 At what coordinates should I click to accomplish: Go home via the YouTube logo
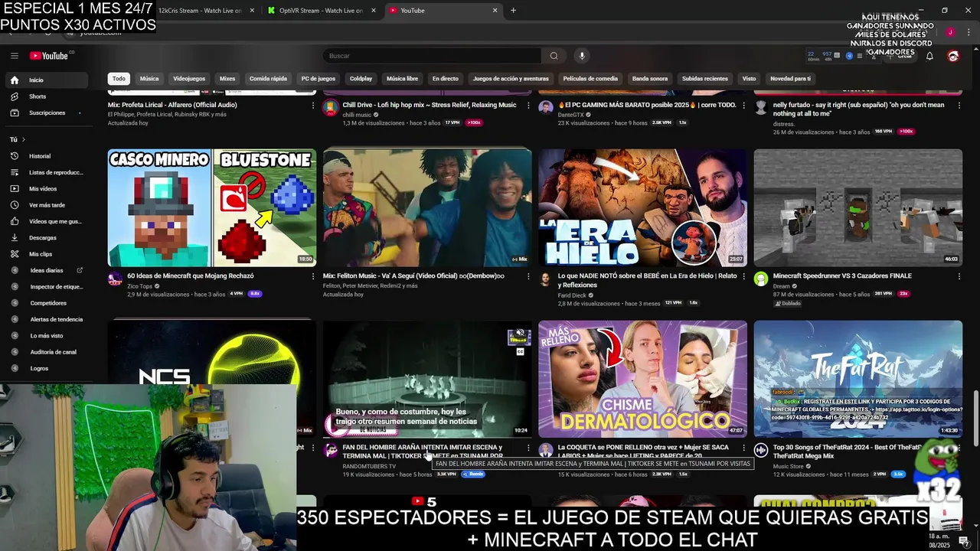[49, 56]
